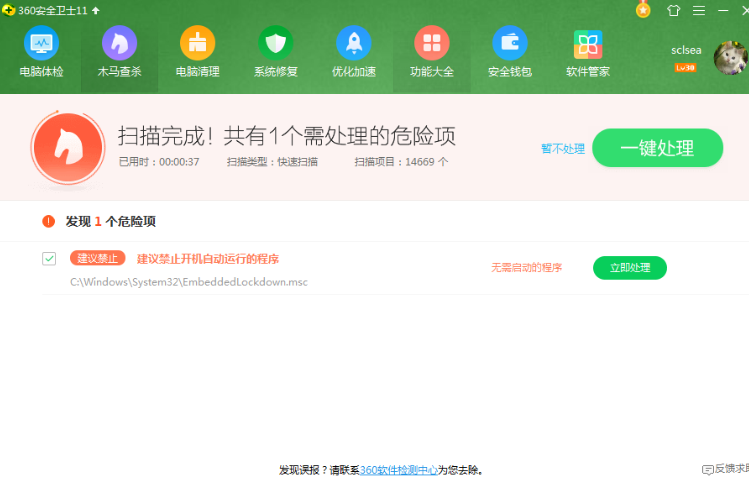Click the 发现 1 个危险项 heading

[x=111, y=222]
